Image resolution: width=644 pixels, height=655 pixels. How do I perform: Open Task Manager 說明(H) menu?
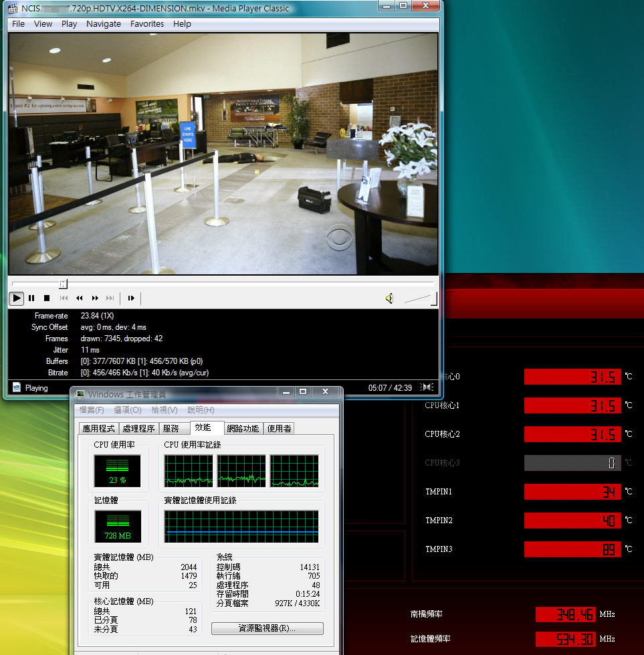pos(201,410)
